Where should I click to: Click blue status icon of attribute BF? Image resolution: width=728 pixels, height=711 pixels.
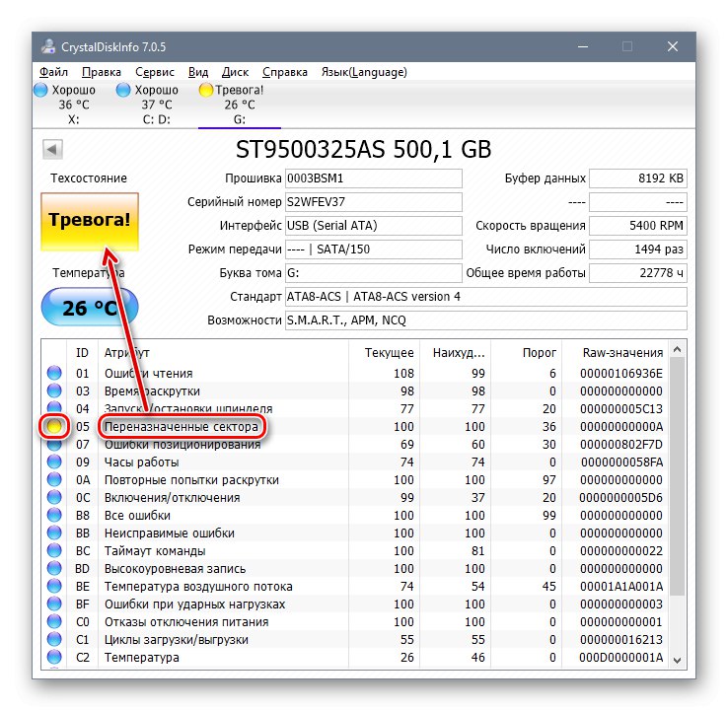(x=54, y=604)
